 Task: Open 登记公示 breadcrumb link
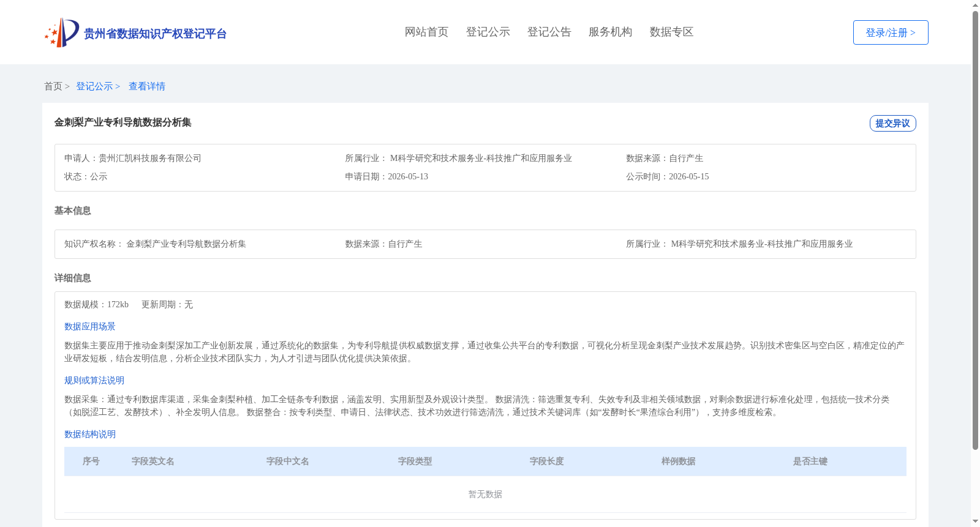tap(94, 86)
